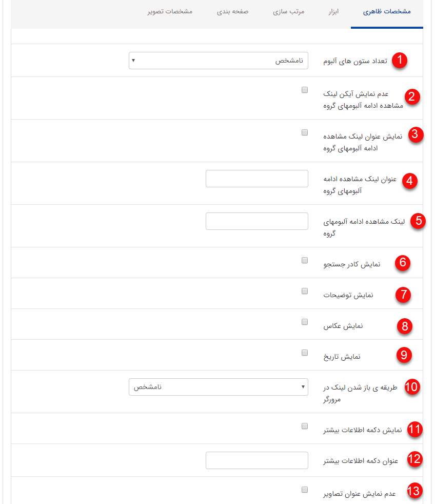This screenshot has height=504, width=435.
Task: Click the عنوان لینک مشاهده ادامه input field
Action: click(x=256, y=178)
